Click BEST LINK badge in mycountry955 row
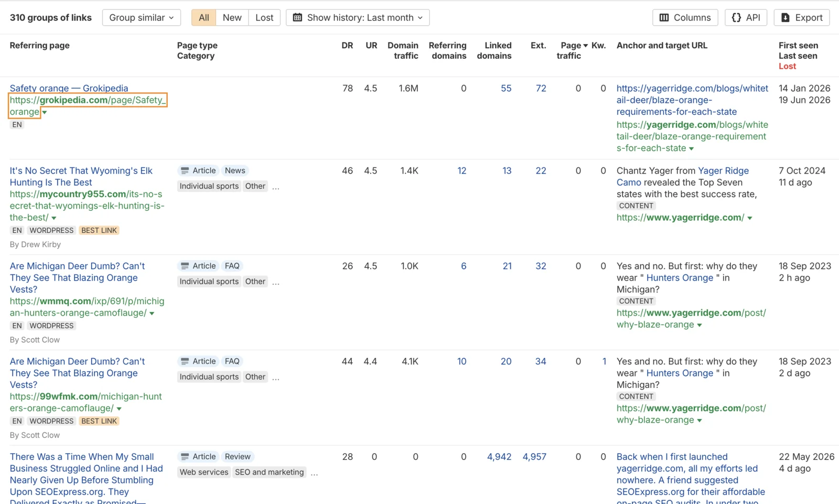Screen dimensions: 839x504 coord(99,230)
